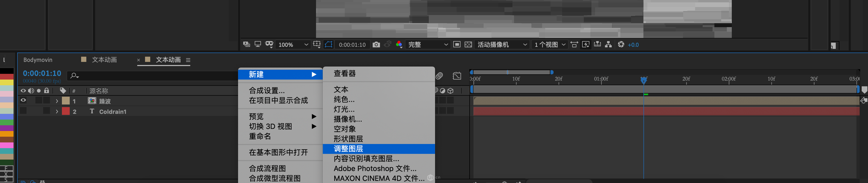Open the composition flowchart icon in viewer toolbar
Image resolution: width=868 pixels, height=183 pixels.
tap(608, 45)
